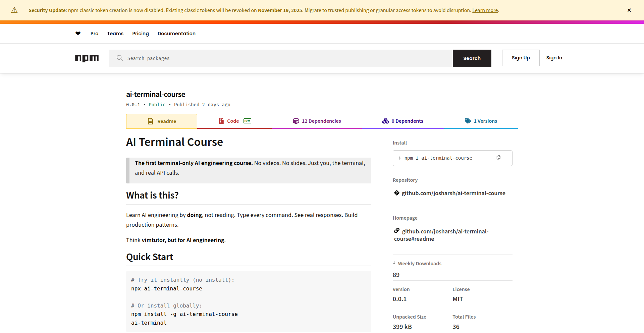Open the 12 Dependencies tab
The width and height of the screenshot is (644, 333).
[317, 121]
